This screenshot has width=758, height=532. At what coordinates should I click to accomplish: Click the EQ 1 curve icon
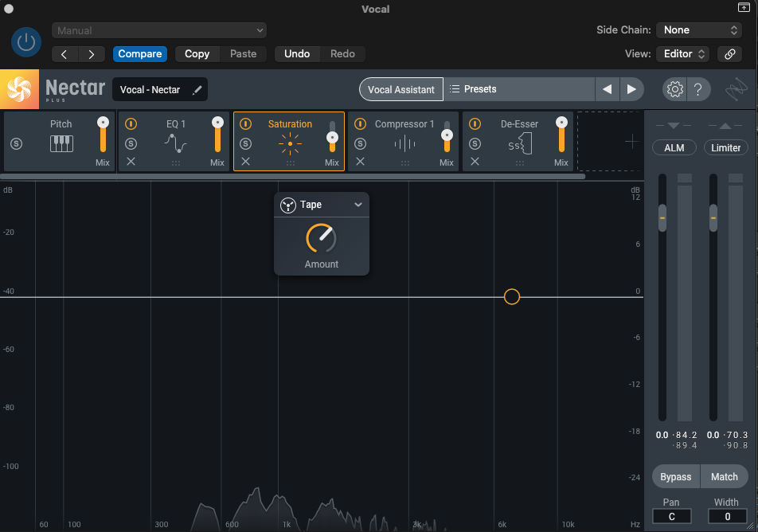[x=175, y=143]
